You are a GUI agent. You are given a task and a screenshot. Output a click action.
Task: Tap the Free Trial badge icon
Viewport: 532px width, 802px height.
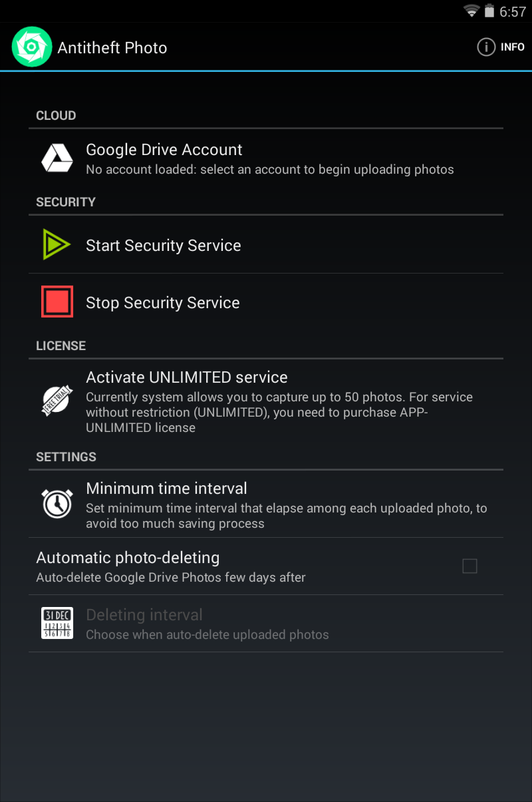click(x=57, y=401)
